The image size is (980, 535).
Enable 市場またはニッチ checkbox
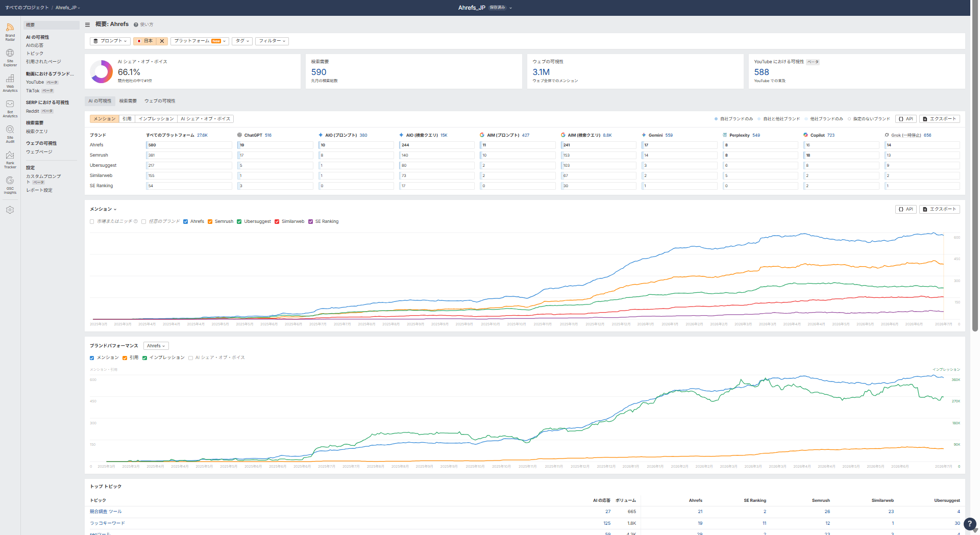coord(92,222)
